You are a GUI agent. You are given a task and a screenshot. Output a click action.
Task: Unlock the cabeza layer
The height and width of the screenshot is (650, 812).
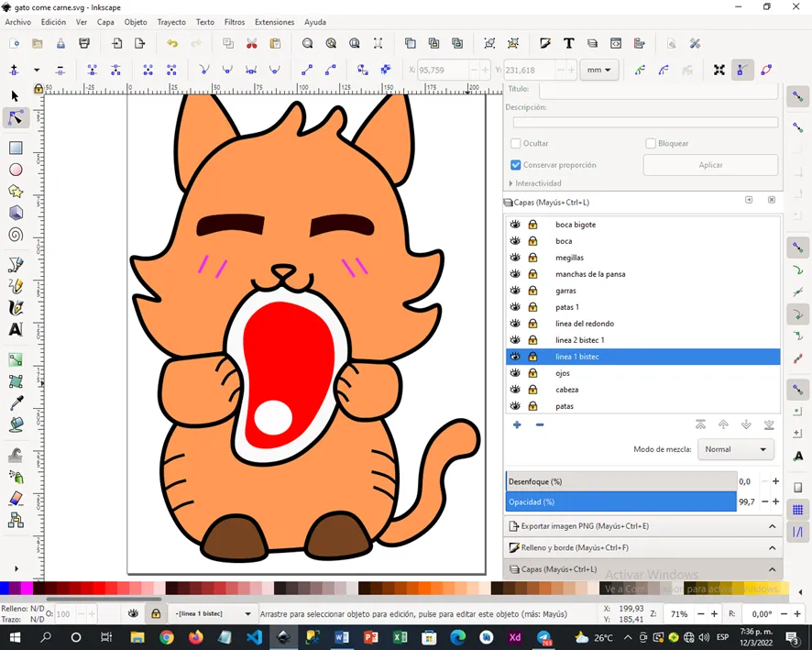pyautogui.click(x=532, y=390)
